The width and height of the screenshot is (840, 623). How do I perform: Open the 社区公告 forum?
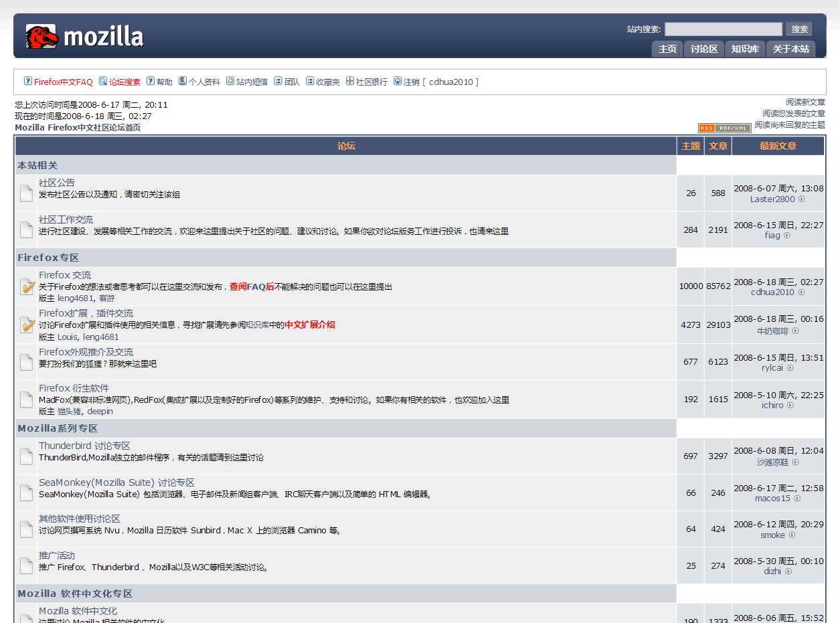[57, 183]
